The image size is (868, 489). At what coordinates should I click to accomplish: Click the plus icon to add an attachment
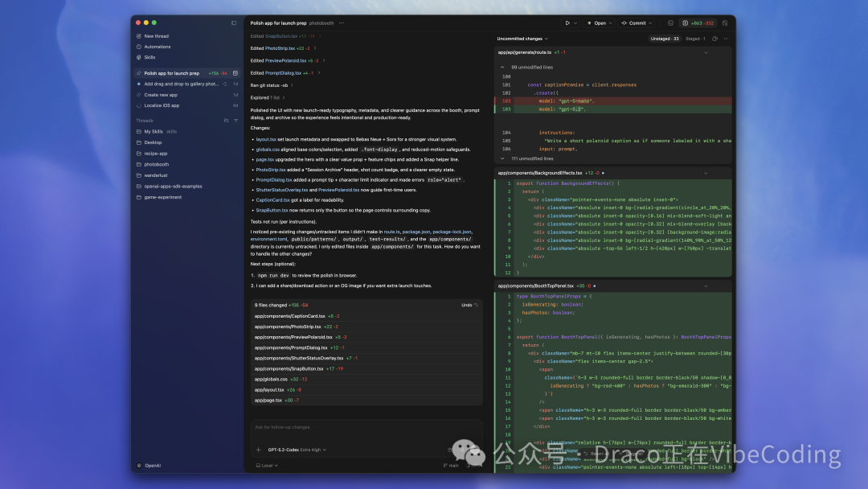[x=258, y=450]
